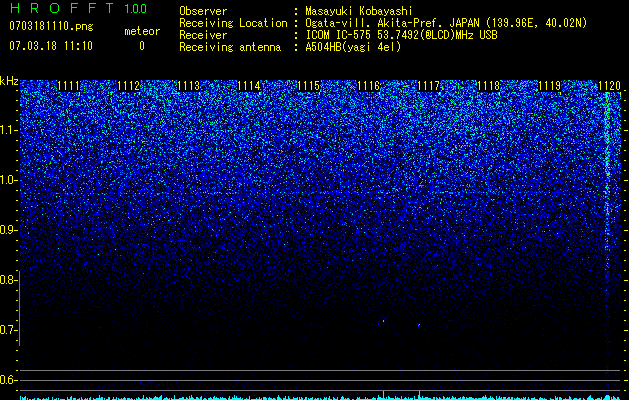The image size is (629, 400).
Task: Click the cyan echo dot below the 1117 marker
Action: [419, 325]
